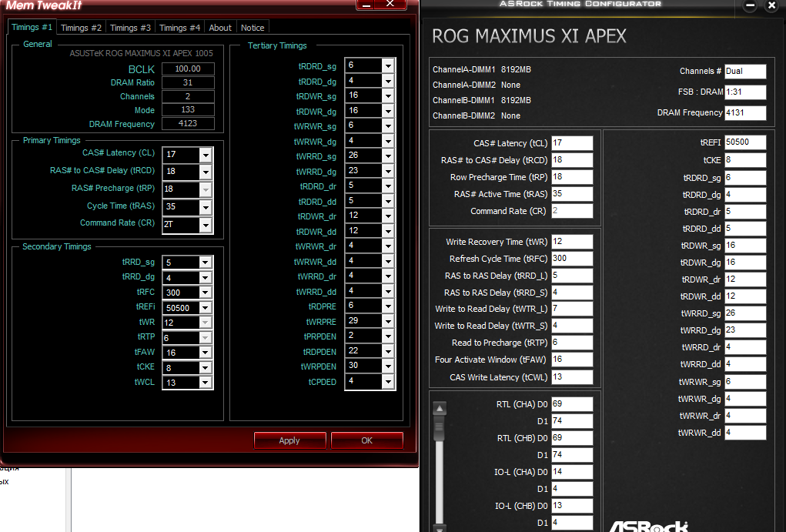This screenshot has width=786, height=532.
Task: Expand the tWRRD_sg dropdown showing 26
Action: (x=388, y=156)
